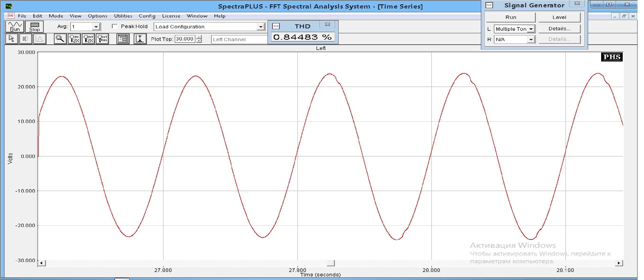Open the R channel N/A dropdown
The width and height of the screenshot is (644, 280).
pyautogui.click(x=531, y=39)
